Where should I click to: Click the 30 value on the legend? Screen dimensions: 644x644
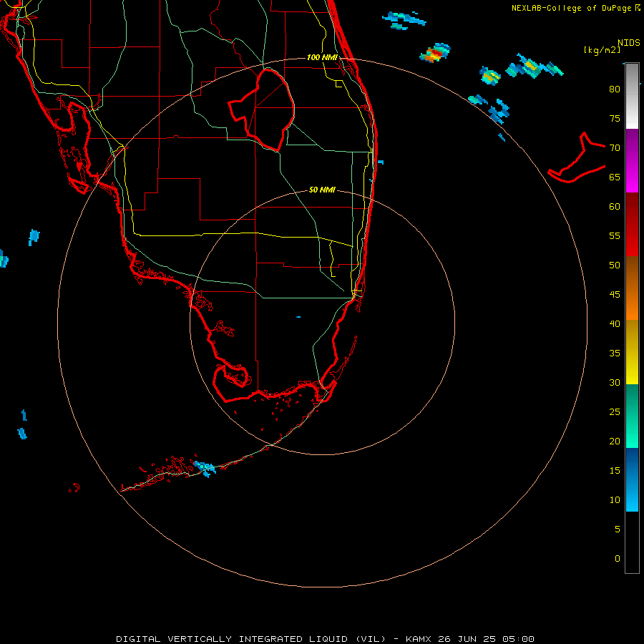(615, 382)
